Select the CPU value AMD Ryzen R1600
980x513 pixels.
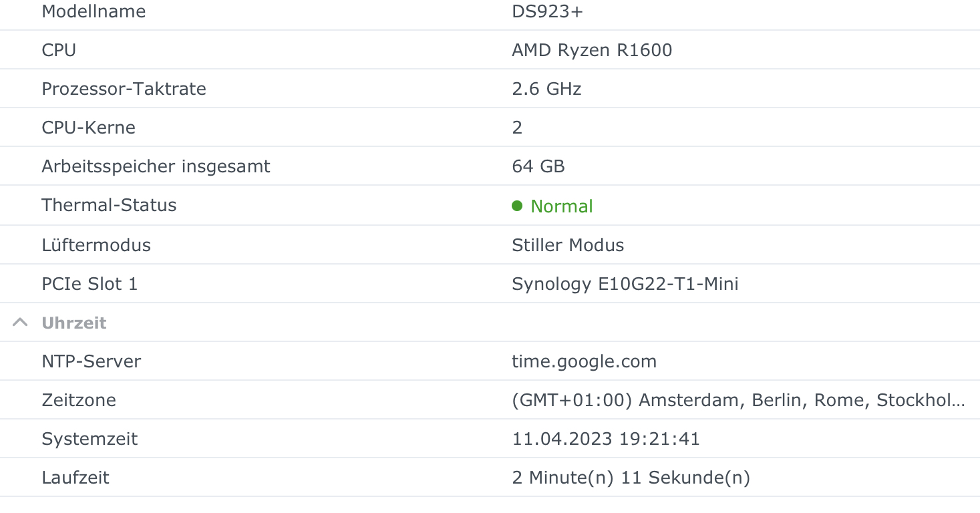point(592,50)
